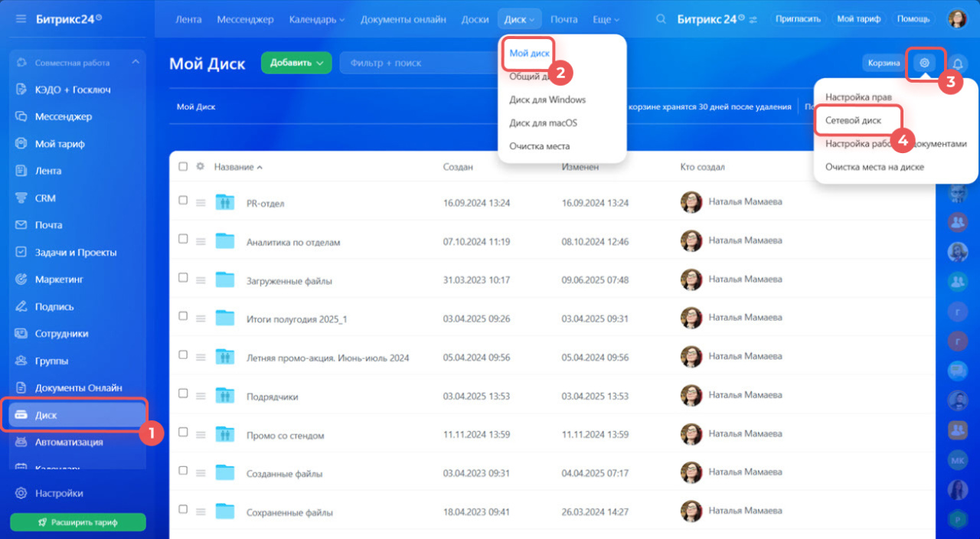Open the Корзина button
This screenshot has height=539, width=980.
click(x=884, y=63)
